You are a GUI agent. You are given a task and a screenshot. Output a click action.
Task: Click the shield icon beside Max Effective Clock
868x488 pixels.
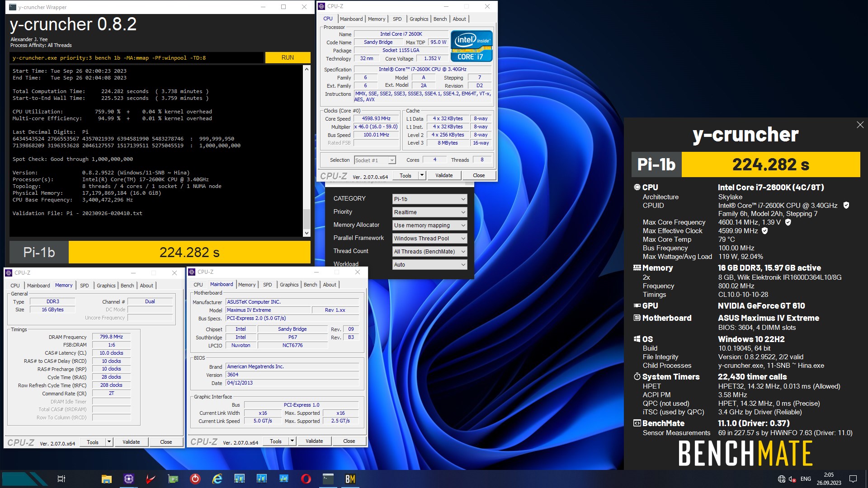pyautogui.click(x=765, y=231)
